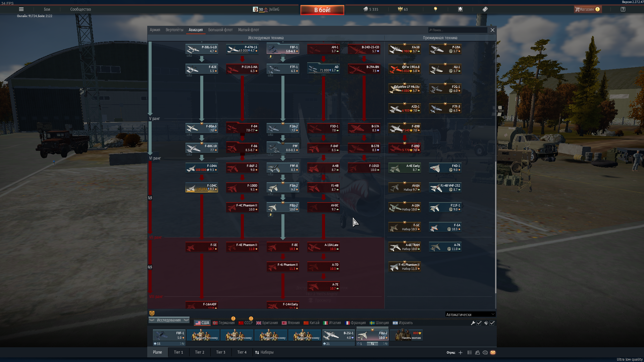Click the Отряд plus invite icon
644x362 pixels.
click(461, 353)
